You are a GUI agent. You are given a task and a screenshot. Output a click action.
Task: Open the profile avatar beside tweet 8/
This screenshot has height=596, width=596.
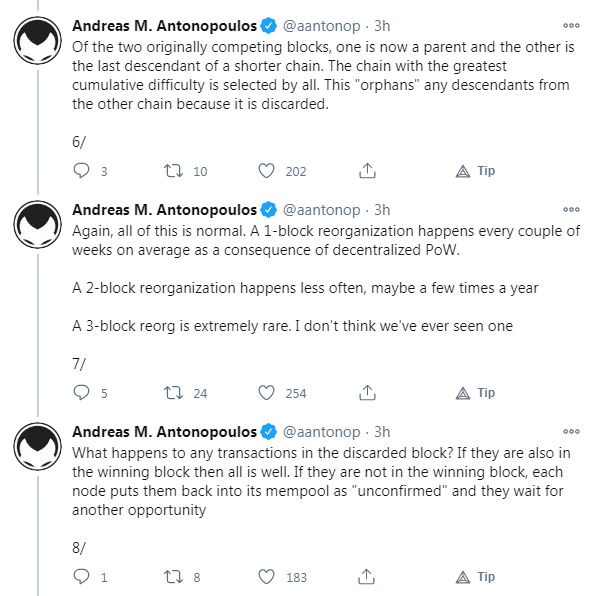click(x=37, y=446)
